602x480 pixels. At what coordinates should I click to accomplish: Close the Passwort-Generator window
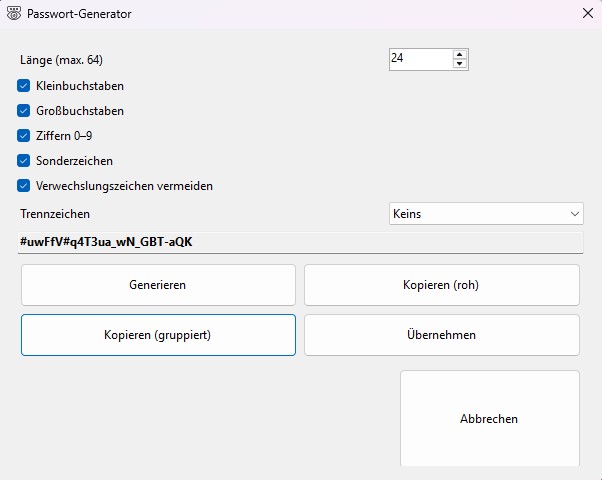point(586,14)
